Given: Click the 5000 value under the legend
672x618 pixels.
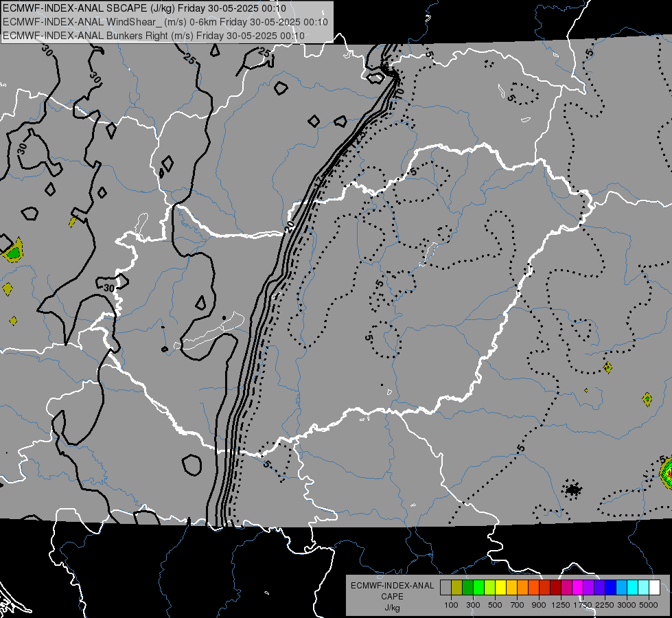Looking at the screenshot, I should [x=649, y=605].
